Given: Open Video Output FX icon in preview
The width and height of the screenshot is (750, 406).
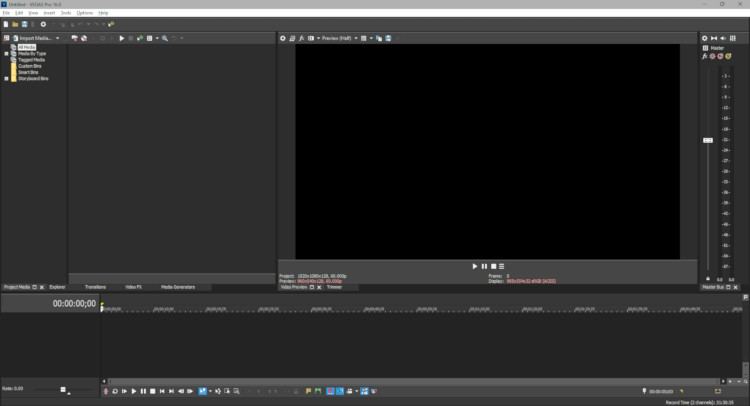Looking at the screenshot, I should pyautogui.click(x=301, y=38).
